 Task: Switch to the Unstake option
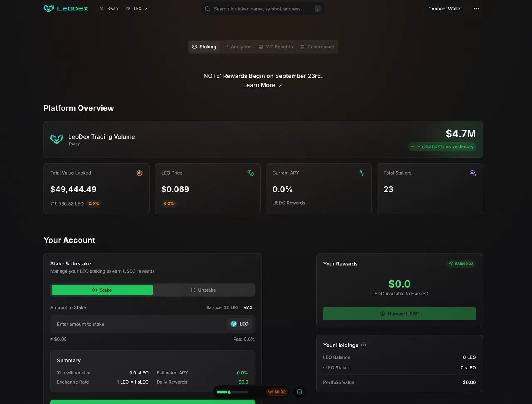[203, 290]
